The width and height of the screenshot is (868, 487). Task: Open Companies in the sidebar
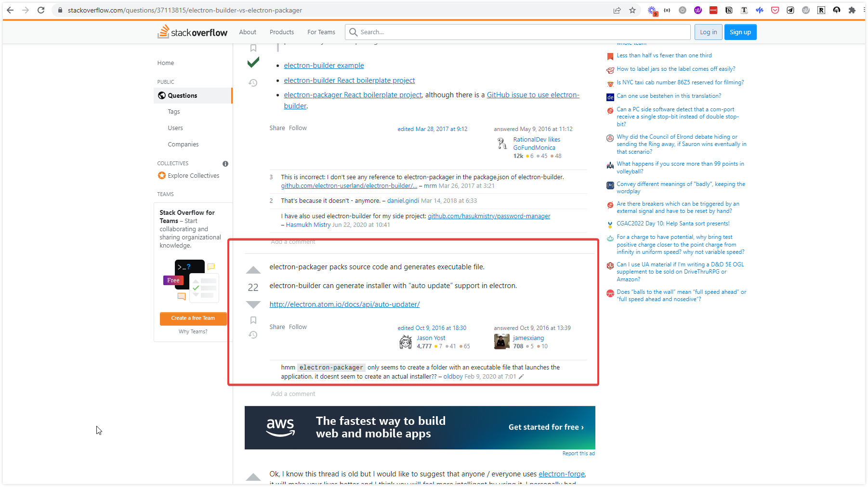click(x=183, y=145)
